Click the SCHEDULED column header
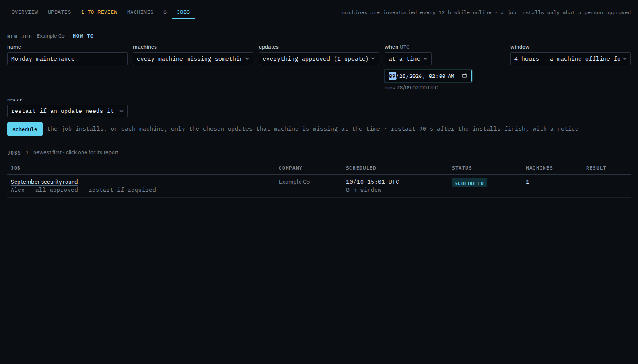 coord(361,168)
